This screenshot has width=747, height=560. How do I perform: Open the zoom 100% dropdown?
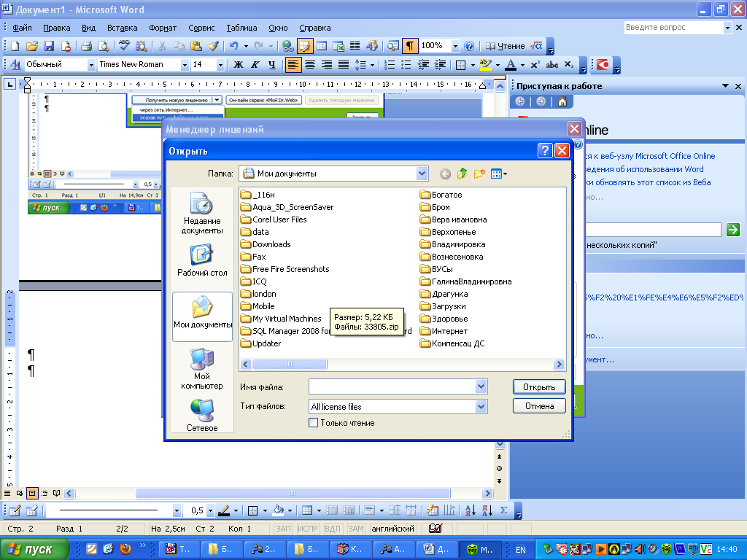click(x=455, y=46)
